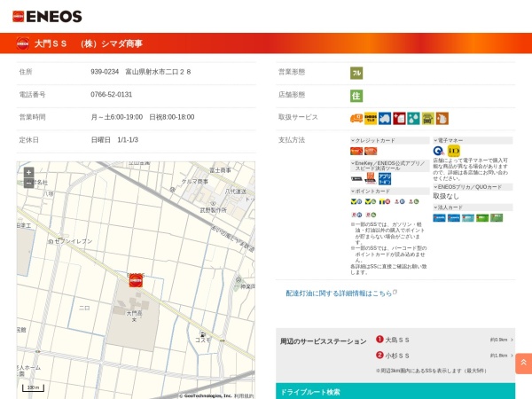Click the green 住 store-type icon
Image resolution: width=532 pixels, height=399 pixels.
(356, 96)
